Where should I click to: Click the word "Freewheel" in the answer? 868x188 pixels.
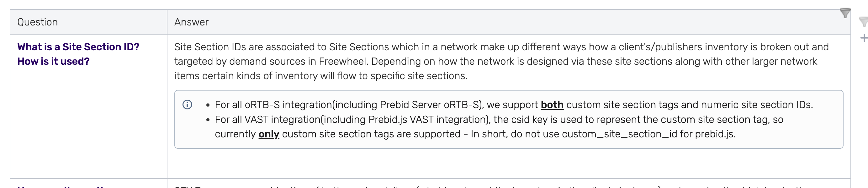[x=343, y=61]
